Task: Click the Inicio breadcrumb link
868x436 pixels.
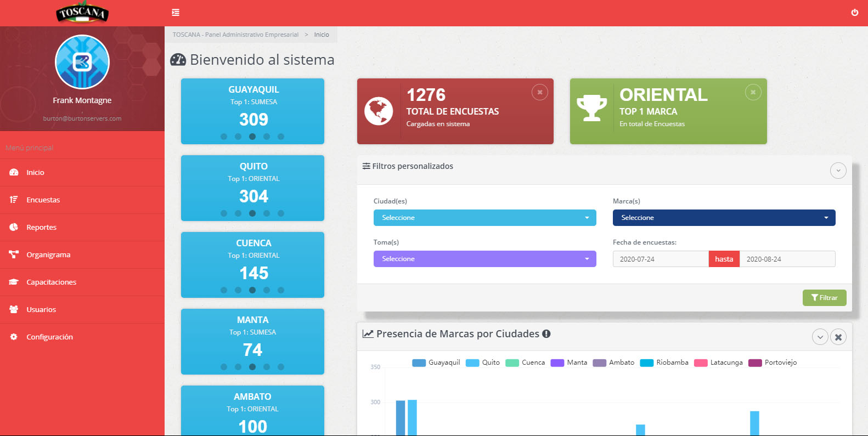Action: pyautogui.click(x=322, y=35)
